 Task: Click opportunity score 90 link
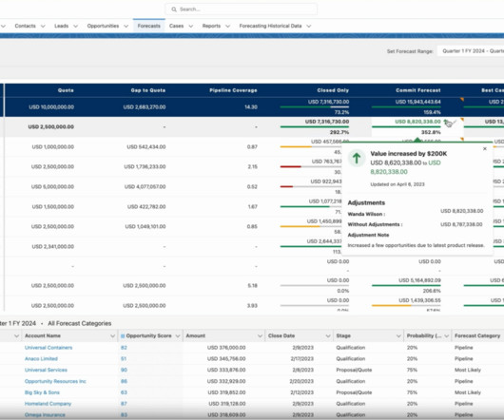pos(124,370)
